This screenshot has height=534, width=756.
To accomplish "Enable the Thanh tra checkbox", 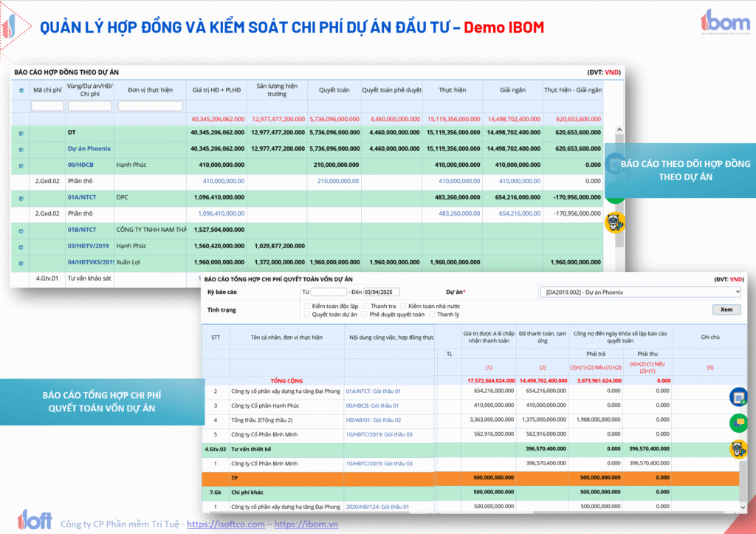I will [365, 305].
